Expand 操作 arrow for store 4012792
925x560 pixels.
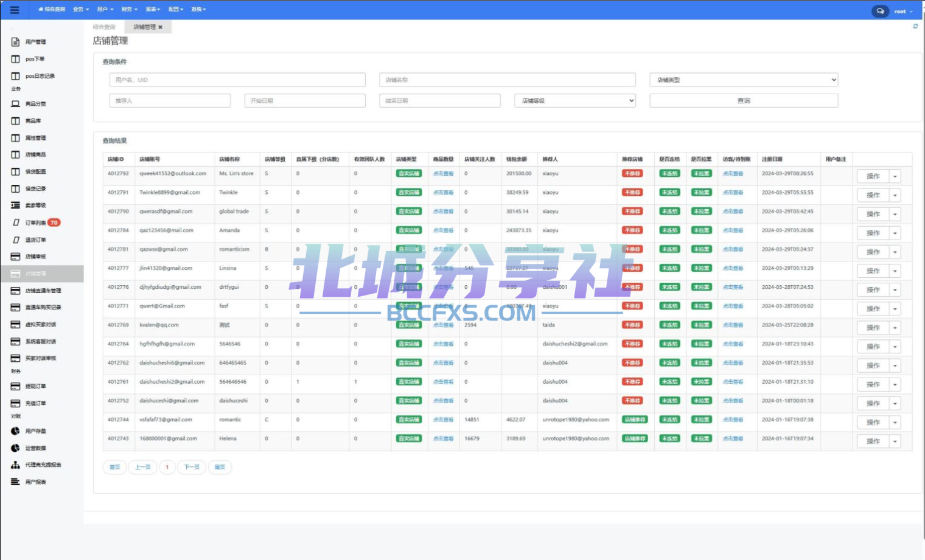point(895,176)
